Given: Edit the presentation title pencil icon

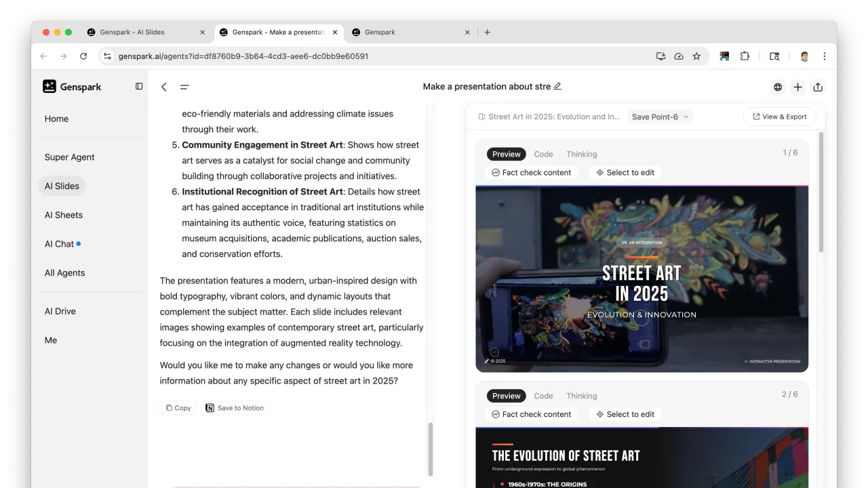Looking at the screenshot, I should pos(557,86).
